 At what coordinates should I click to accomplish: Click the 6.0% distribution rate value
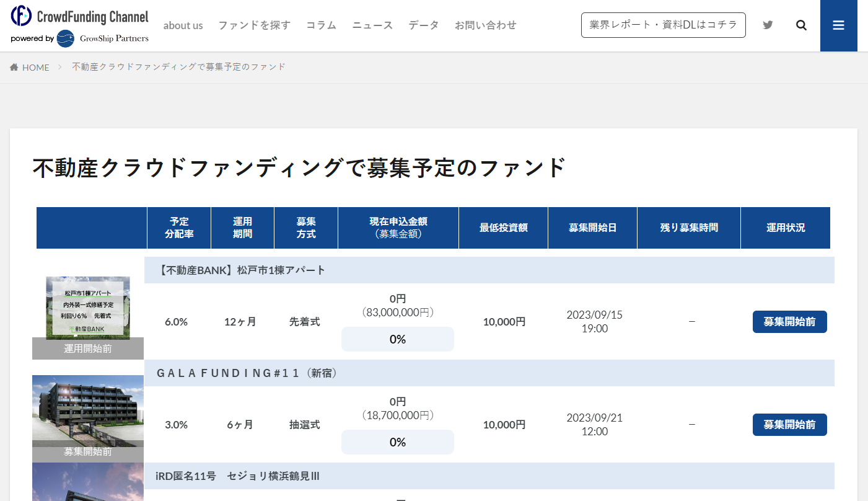pos(177,322)
